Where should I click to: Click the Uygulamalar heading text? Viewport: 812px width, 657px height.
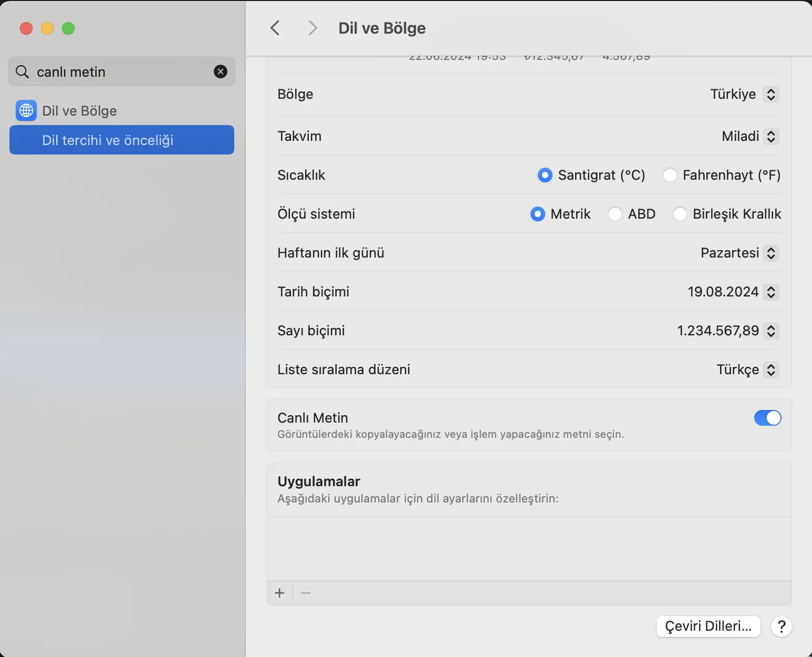pyautogui.click(x=319, y=481)
